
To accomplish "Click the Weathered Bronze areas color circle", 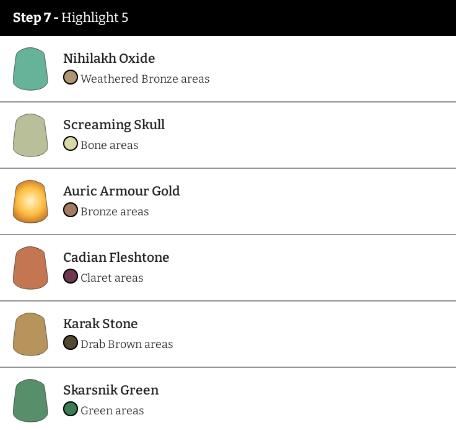I will [x=70, y=77].
